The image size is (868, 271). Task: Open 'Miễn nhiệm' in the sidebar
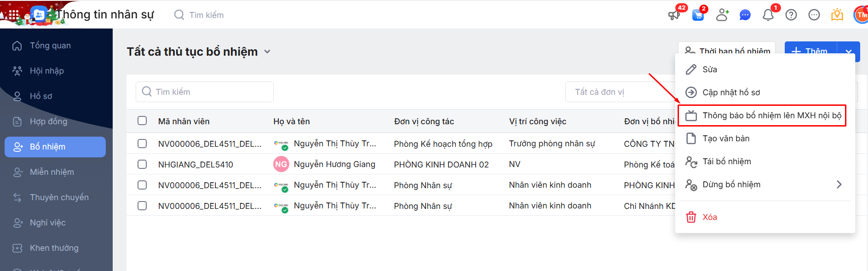click(x=52, y=172)
